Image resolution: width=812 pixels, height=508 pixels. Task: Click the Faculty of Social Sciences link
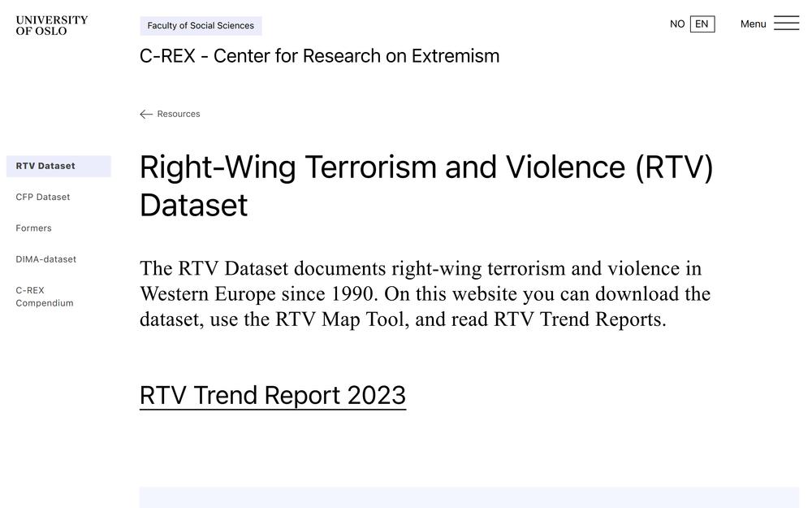[201, 26]
